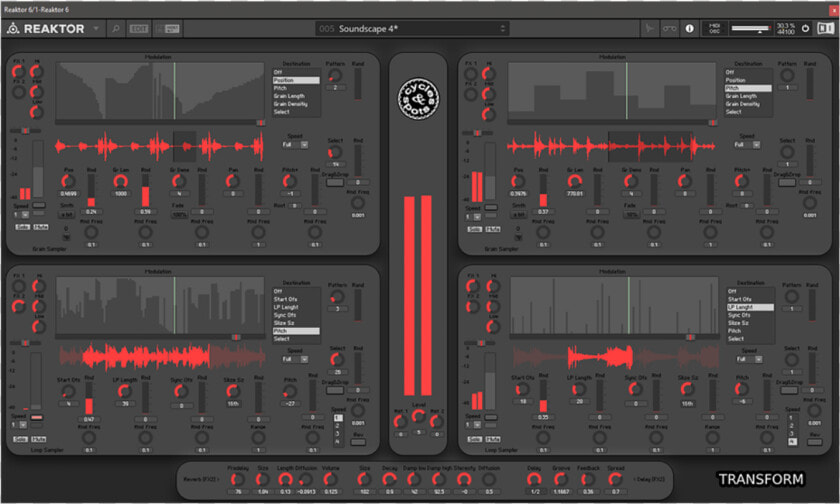
Task: Open the MIDI OSC settings indicator
Action: tap(715, 29)
